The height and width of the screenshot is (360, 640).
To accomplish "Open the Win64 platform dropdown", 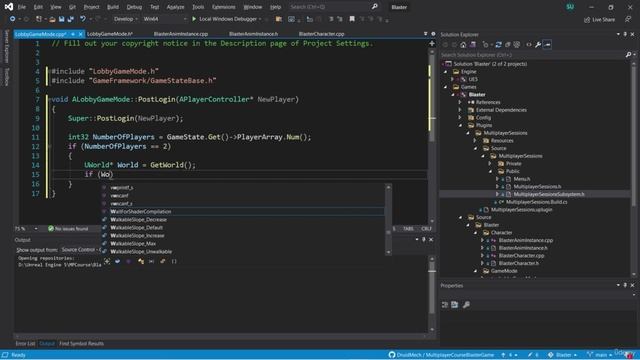I will pos(164,19).
